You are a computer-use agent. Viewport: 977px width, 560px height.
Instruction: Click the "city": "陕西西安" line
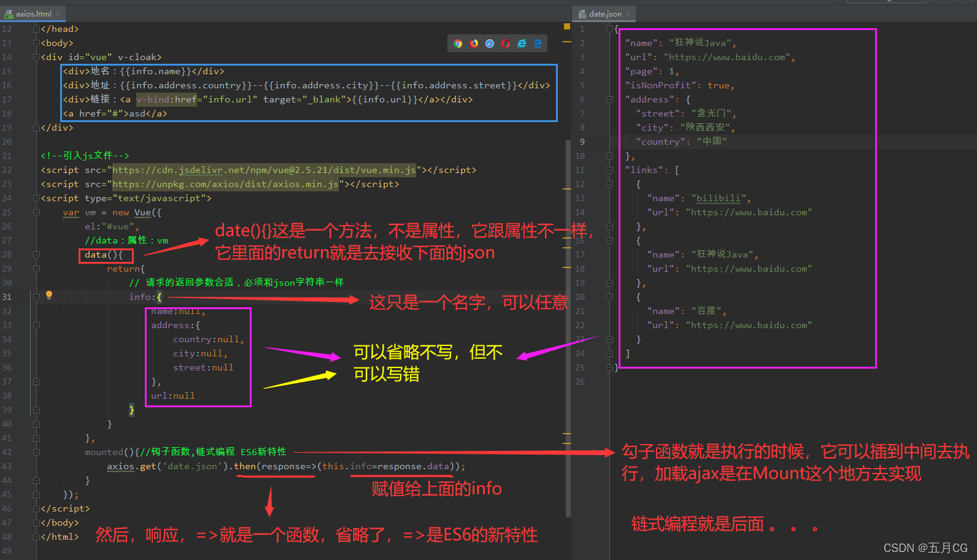(685, 128)
